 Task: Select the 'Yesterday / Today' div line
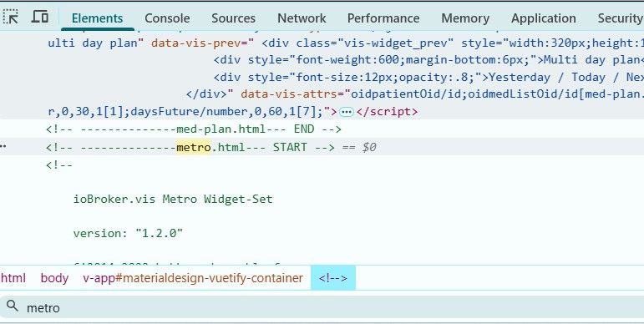428,77
